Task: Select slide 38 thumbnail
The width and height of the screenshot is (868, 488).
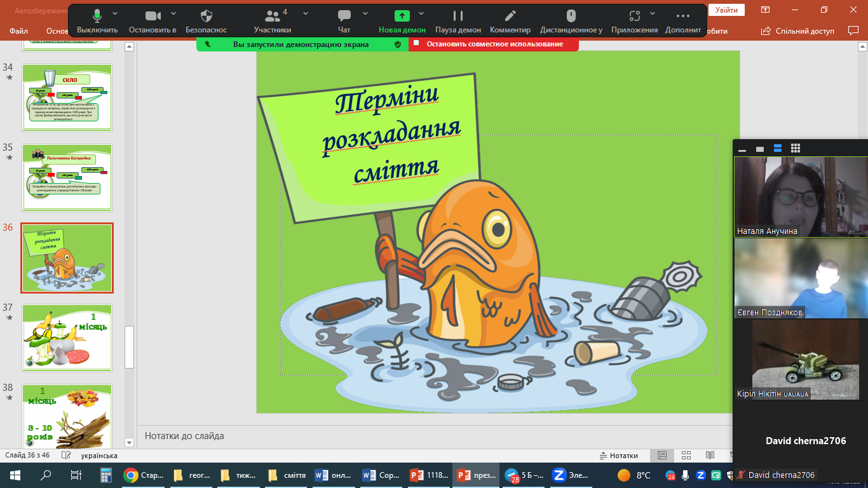Action: tap(67, 417)
